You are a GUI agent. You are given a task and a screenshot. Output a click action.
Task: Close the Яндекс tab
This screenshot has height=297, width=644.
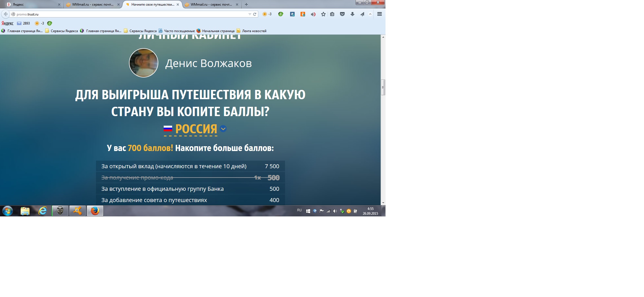[59, 5]
